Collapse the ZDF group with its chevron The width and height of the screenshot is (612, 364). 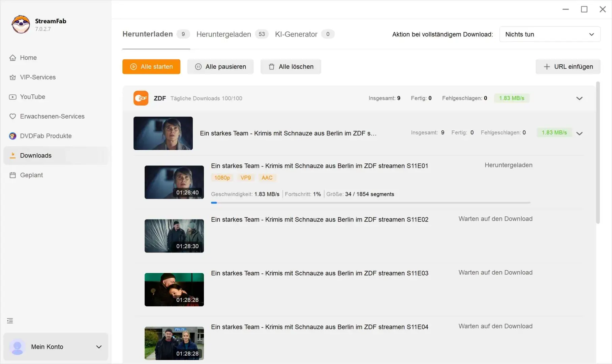[x=579, y=98]
